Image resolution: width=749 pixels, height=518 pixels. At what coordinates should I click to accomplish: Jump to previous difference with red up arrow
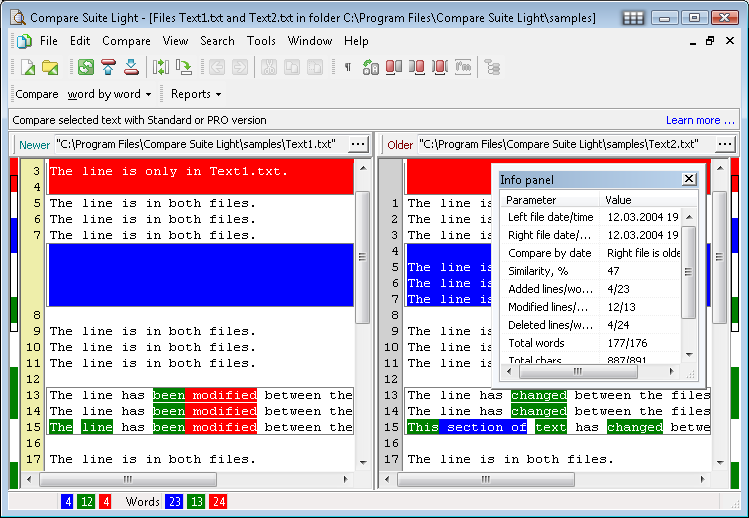click(108, 67)
